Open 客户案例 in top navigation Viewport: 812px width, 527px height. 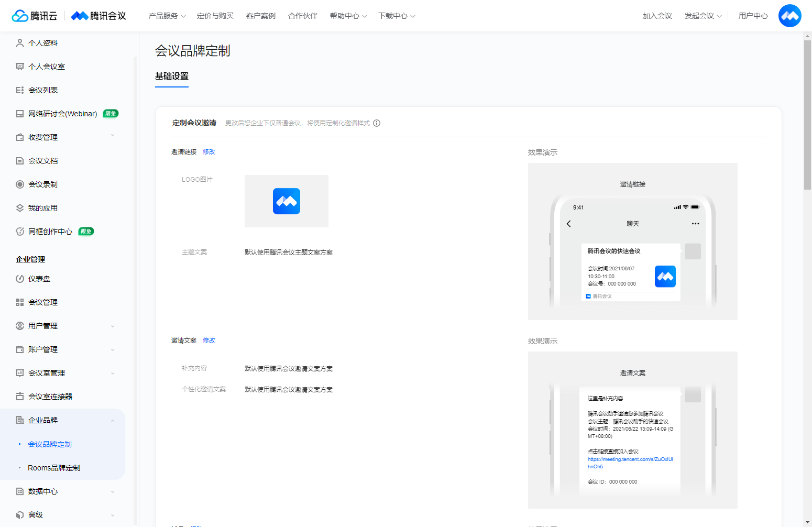[261, 16]
